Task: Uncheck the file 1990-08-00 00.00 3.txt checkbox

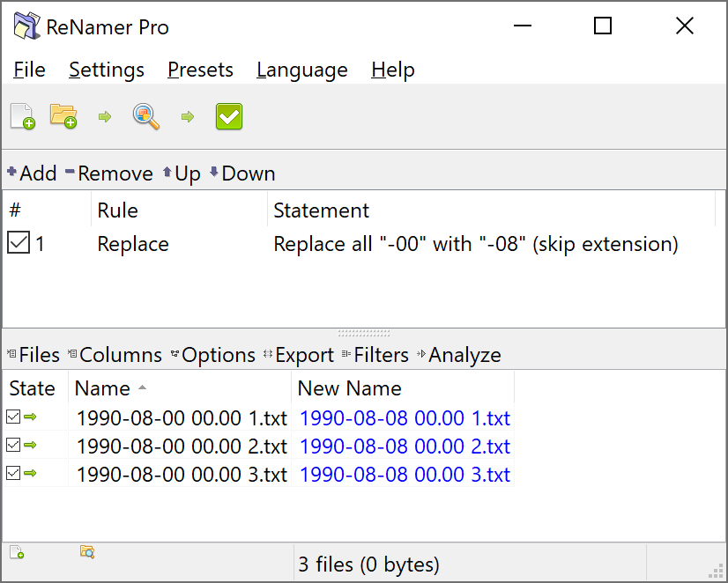Action: coord(13,473)
